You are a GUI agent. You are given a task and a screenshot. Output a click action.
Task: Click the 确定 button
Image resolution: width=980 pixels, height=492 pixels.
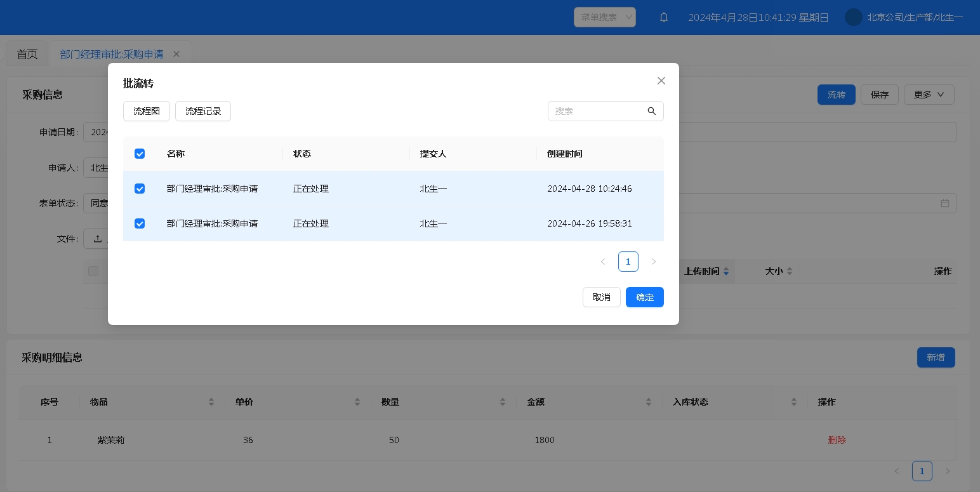[644, 297]
